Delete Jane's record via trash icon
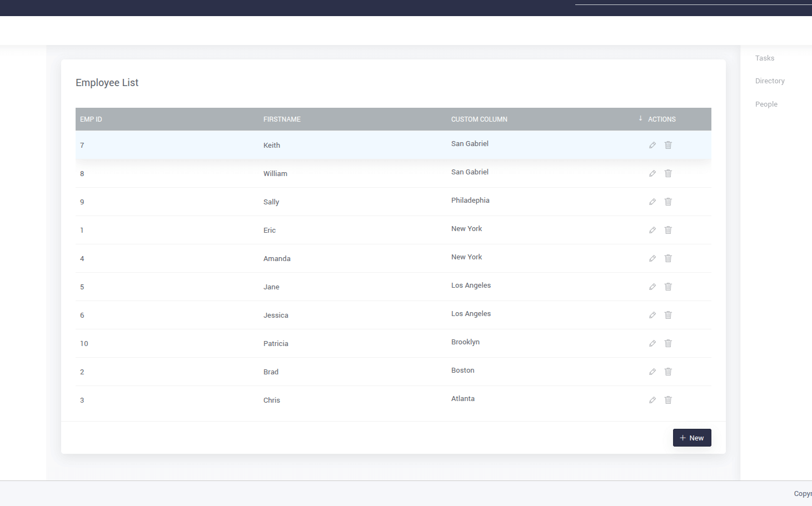 [x=668, y=287]
